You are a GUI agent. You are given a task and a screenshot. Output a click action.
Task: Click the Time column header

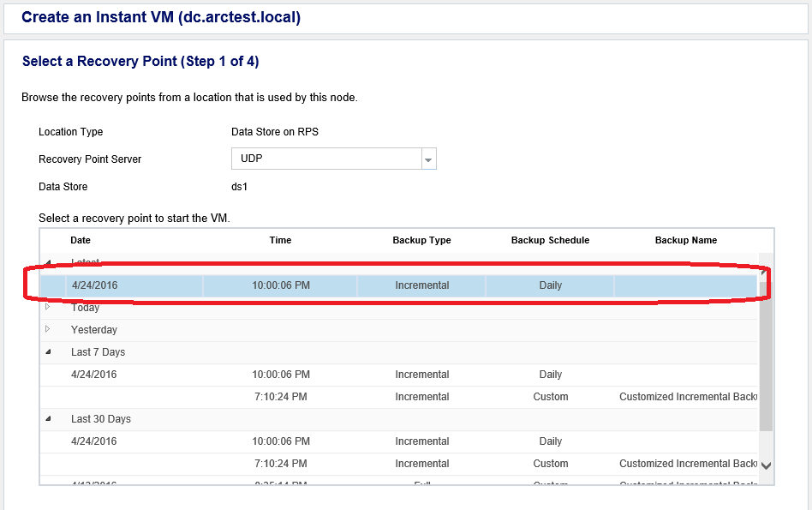click(280, 240)
